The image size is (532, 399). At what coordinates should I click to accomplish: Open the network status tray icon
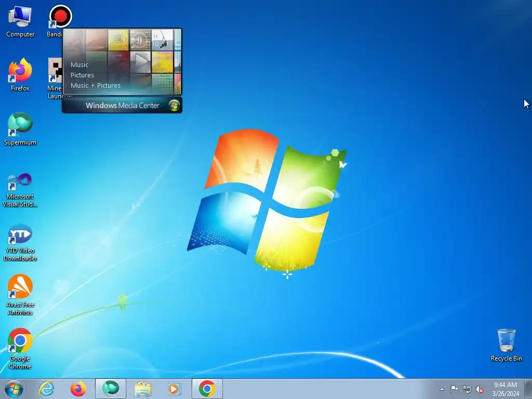click(467, 389)
